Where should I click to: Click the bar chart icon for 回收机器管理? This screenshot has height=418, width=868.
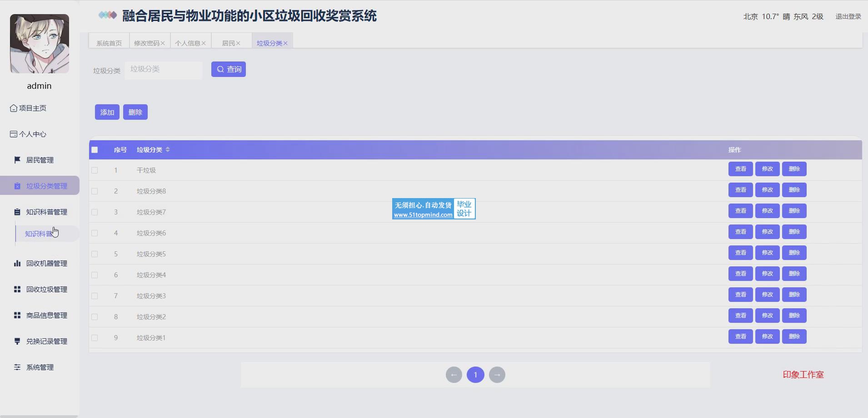17,264
